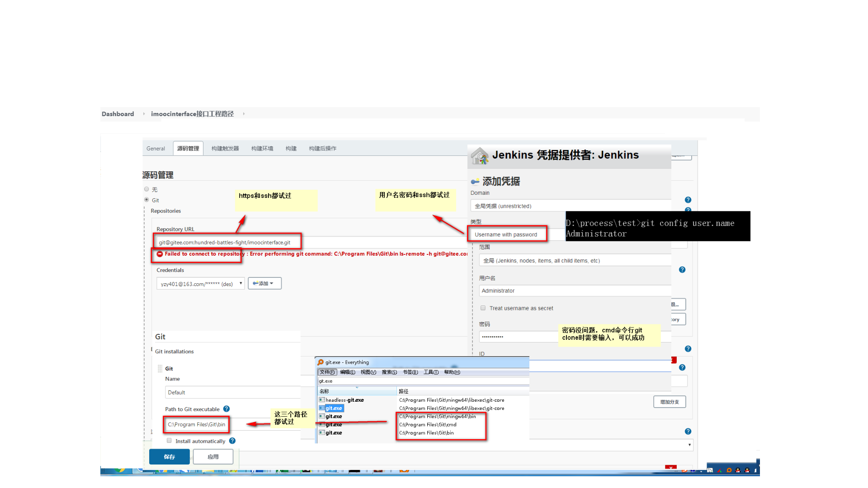Viewport: 868px width, 488px height.
Task: Check Treat username as secret
Action: (x=483, y=308)
